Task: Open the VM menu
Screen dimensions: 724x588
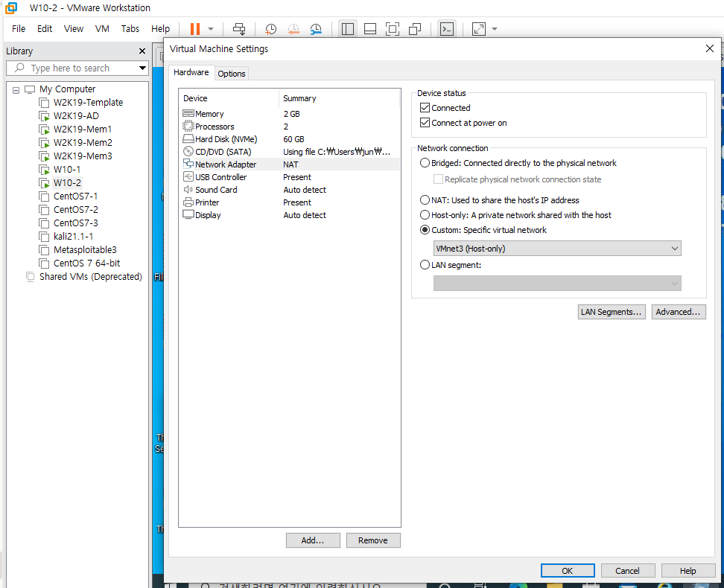Action: click(102, 28)
